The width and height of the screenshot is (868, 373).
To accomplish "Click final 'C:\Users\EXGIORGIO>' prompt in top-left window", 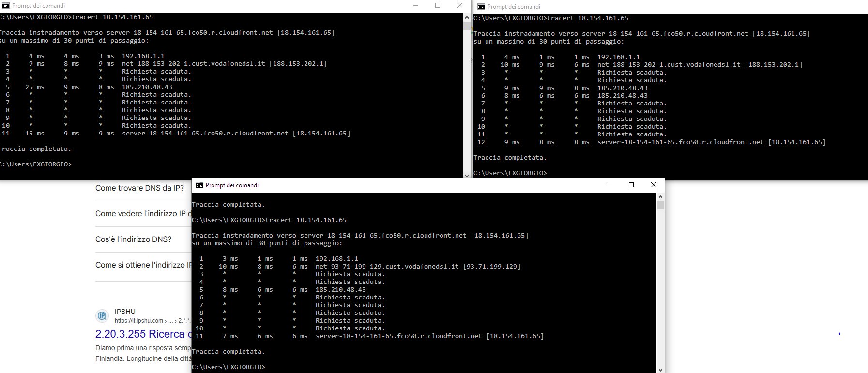I will point(36,164).
